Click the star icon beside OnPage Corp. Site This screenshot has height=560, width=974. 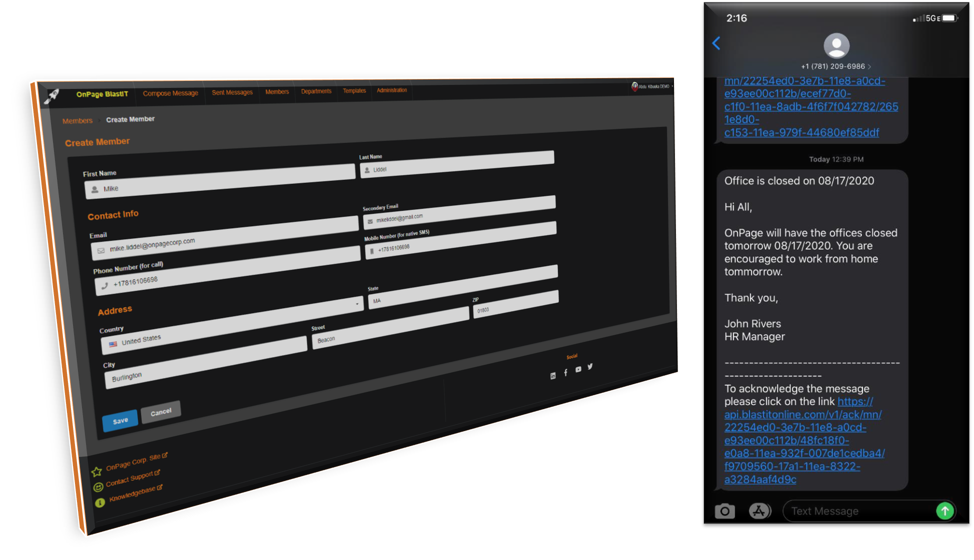[x=96, y=471]
